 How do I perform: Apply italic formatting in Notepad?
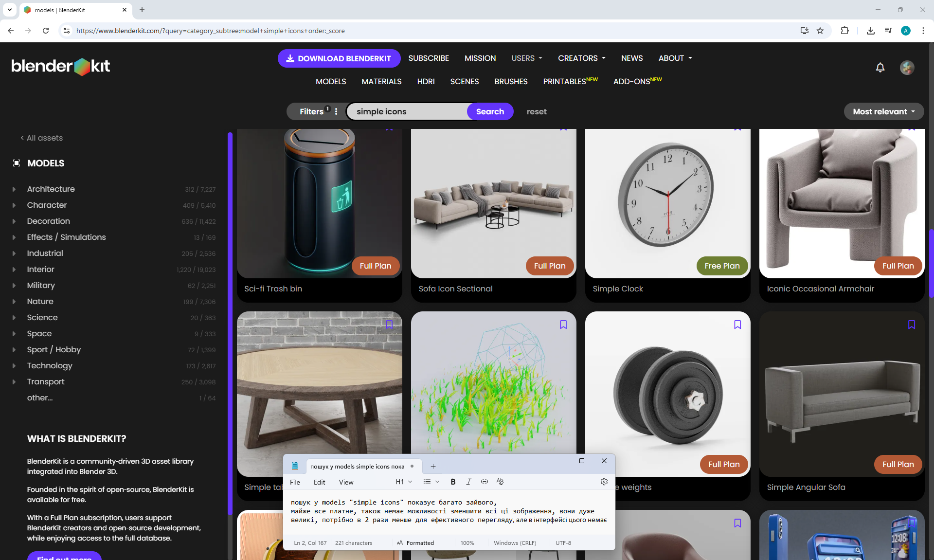[468, 482]
